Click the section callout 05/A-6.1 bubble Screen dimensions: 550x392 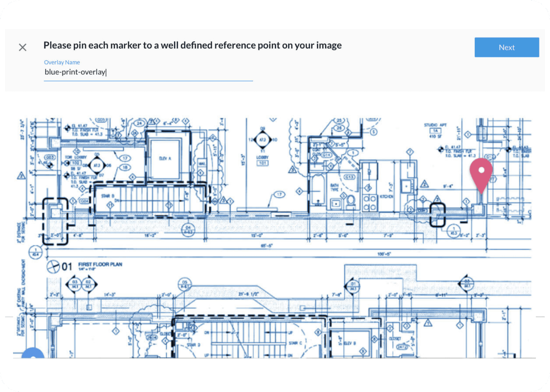click(185, 284)
